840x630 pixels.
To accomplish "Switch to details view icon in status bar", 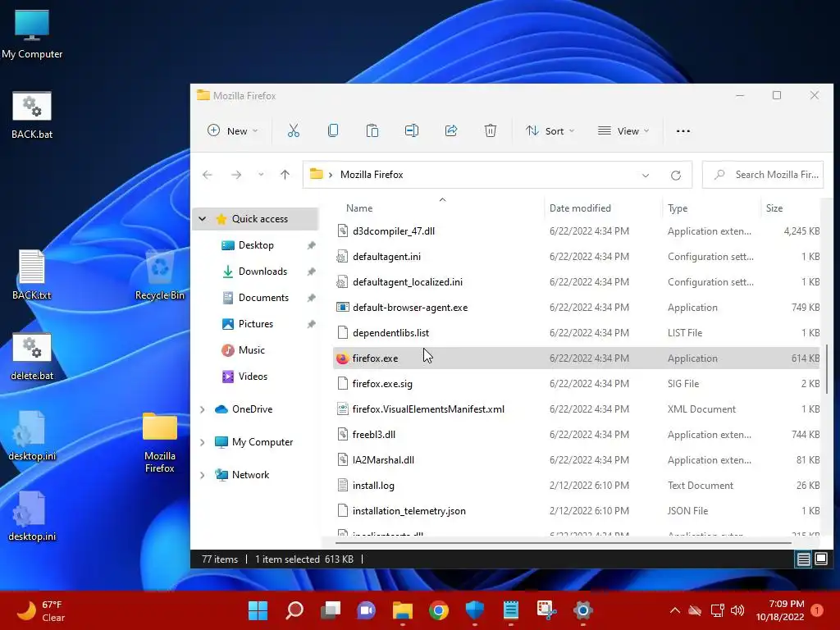I will tap(803, 559).
